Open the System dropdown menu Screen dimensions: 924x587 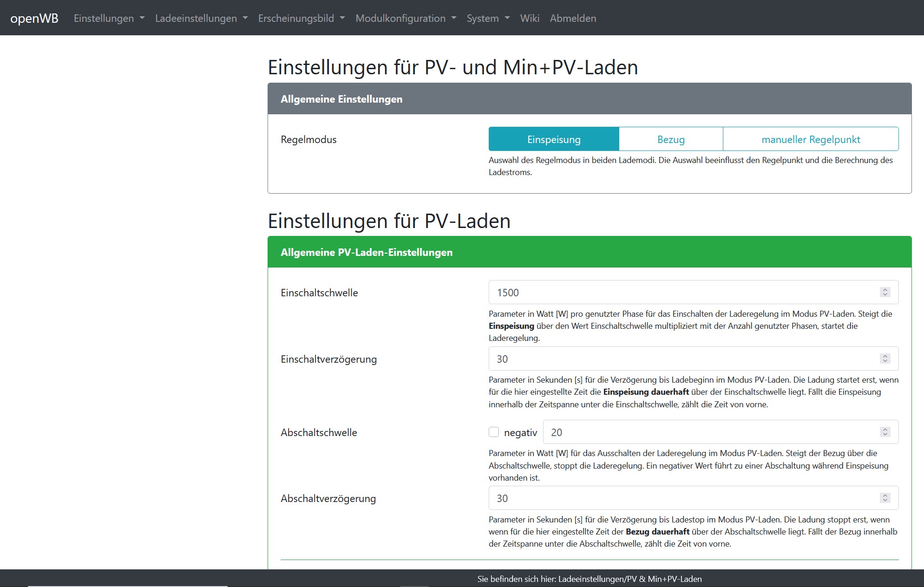[x=488, y=18]
